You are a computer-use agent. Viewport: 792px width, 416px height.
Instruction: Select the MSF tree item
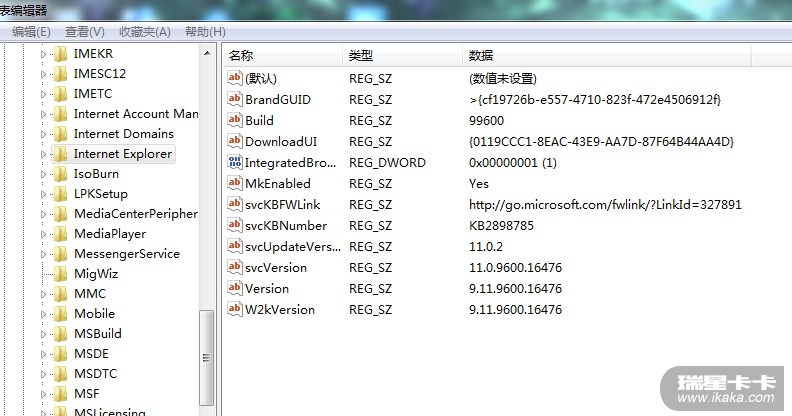[x=87, y=393]
